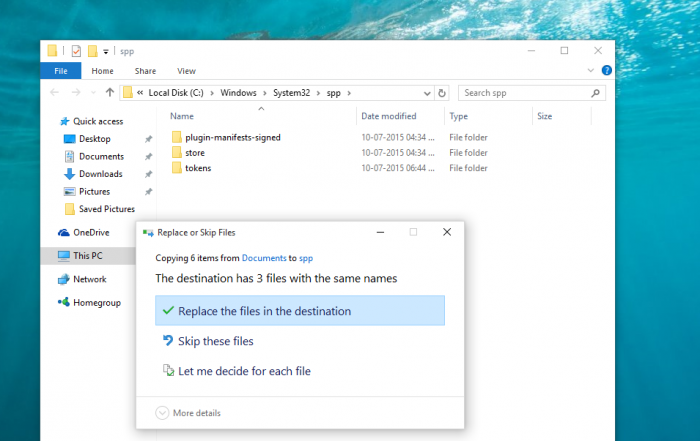The image size is (700, 441).
Task: Open Homegroup in the navigation pane
Action: tap(89, 303)
